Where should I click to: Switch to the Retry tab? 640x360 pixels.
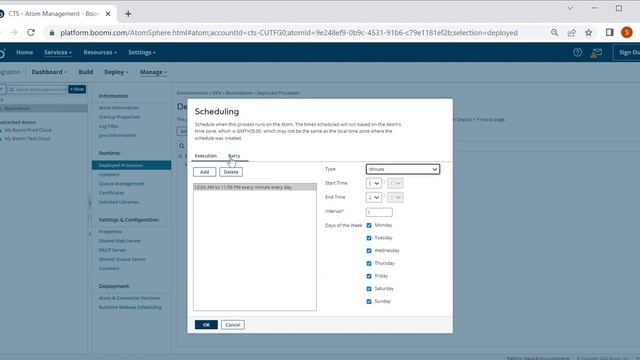(234, 156)
